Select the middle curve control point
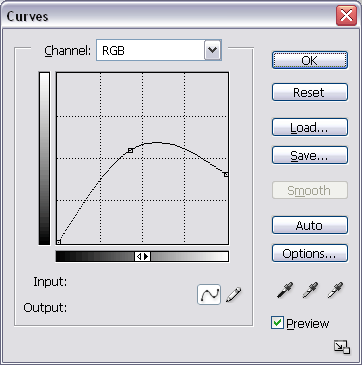Image resolution: width=362 pixels, height=365 pixels. 131,151
